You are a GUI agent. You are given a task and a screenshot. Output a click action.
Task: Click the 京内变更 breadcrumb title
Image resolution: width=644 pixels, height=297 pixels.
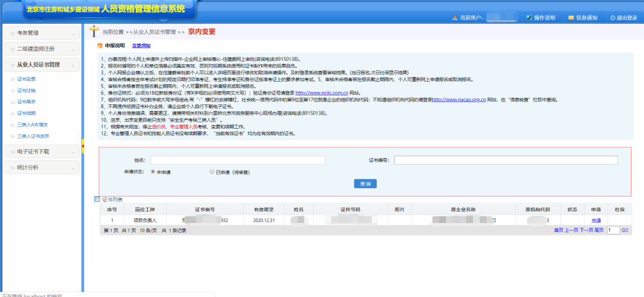coord(202,32)
